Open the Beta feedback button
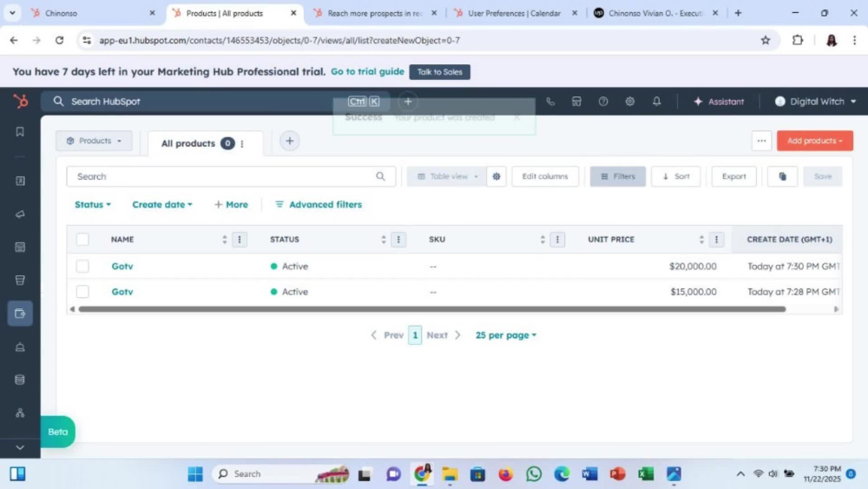The height and width of the screenshot is (489, 868). (57, 432)
